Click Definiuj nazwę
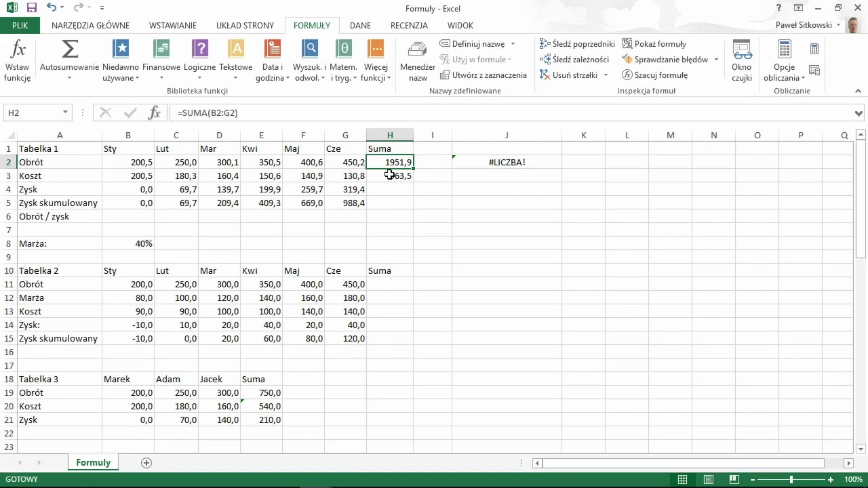 (472, 43)
